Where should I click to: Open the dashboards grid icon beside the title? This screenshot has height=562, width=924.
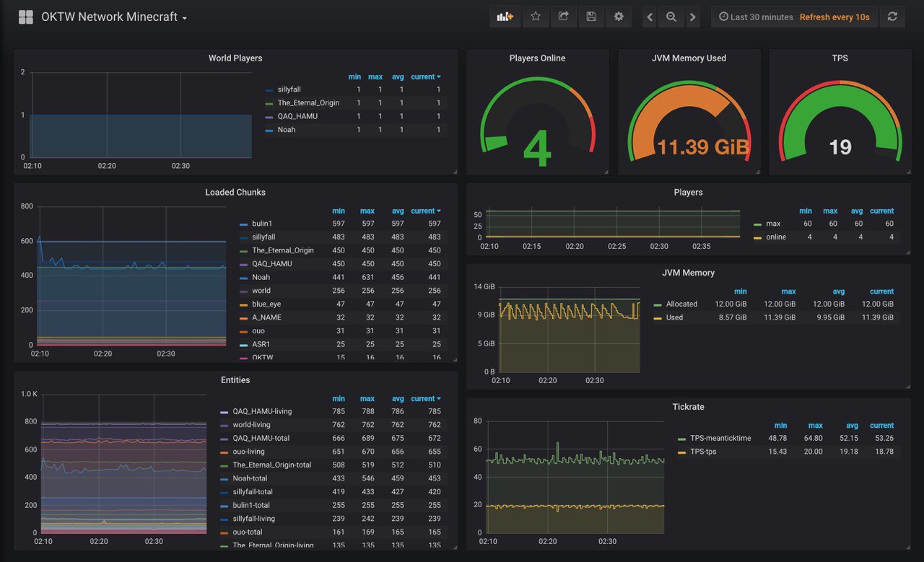(x=26, y=17)
